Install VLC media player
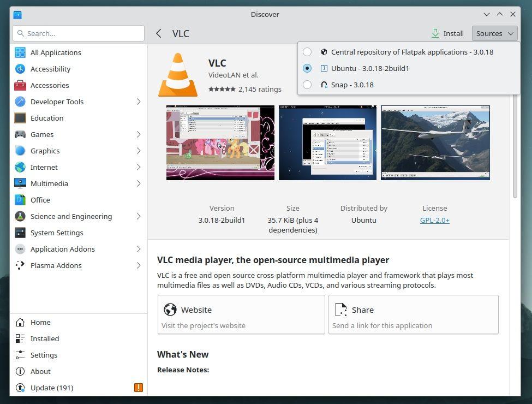 point(447,33)
